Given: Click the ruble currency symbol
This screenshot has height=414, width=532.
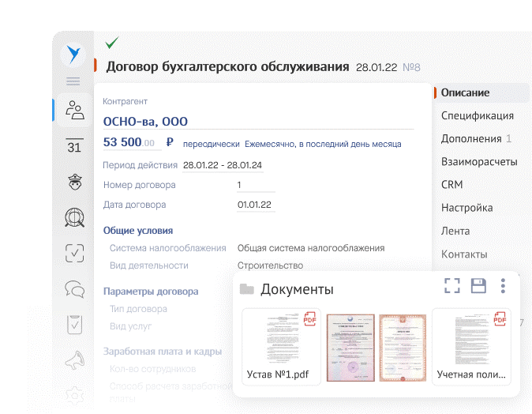Looking at the screenshot, I should tap(170, 142).
